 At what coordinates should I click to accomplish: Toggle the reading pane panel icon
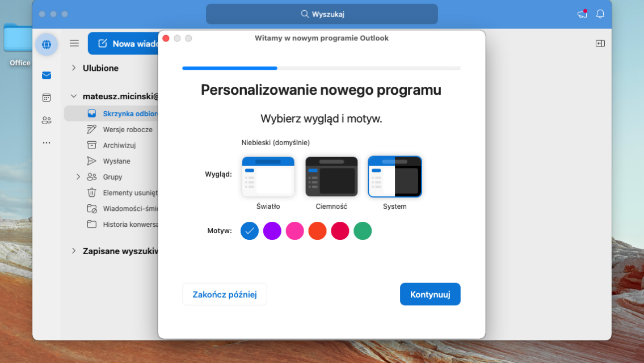click(x=600, y=44)
